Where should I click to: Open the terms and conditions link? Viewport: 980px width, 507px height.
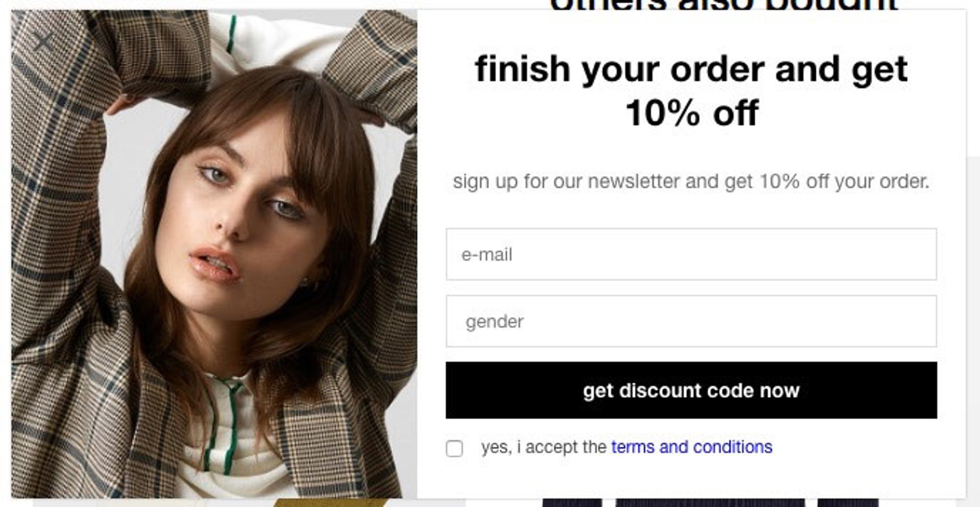tap(692, 447)
